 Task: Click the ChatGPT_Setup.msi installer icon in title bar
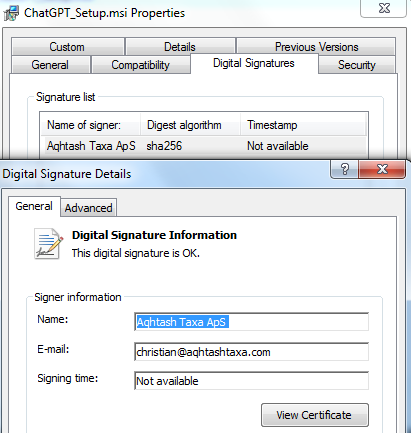[11, 13]
